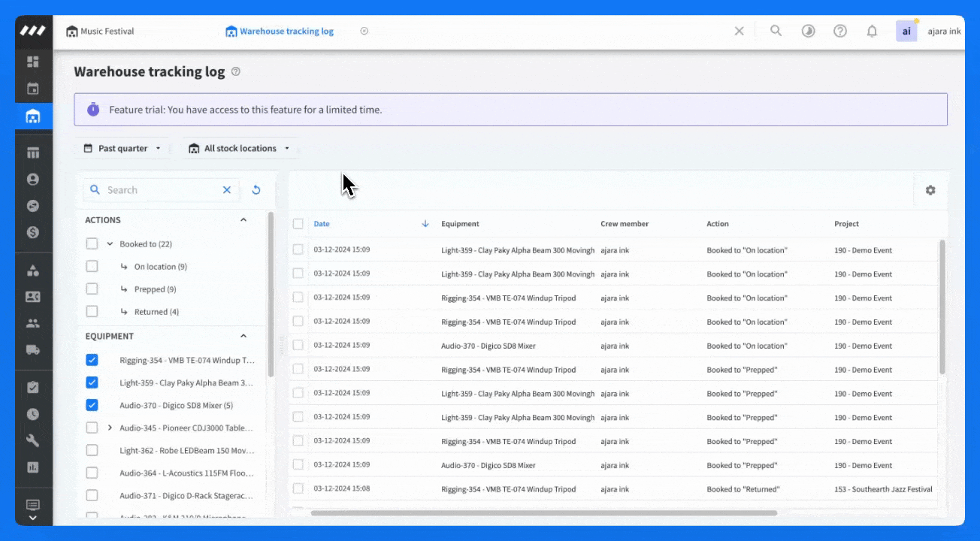Image resolution: width=980 pixels, height=541 pixels.
Task: Click the X icon in the top bar
Action: pos(740,31)
